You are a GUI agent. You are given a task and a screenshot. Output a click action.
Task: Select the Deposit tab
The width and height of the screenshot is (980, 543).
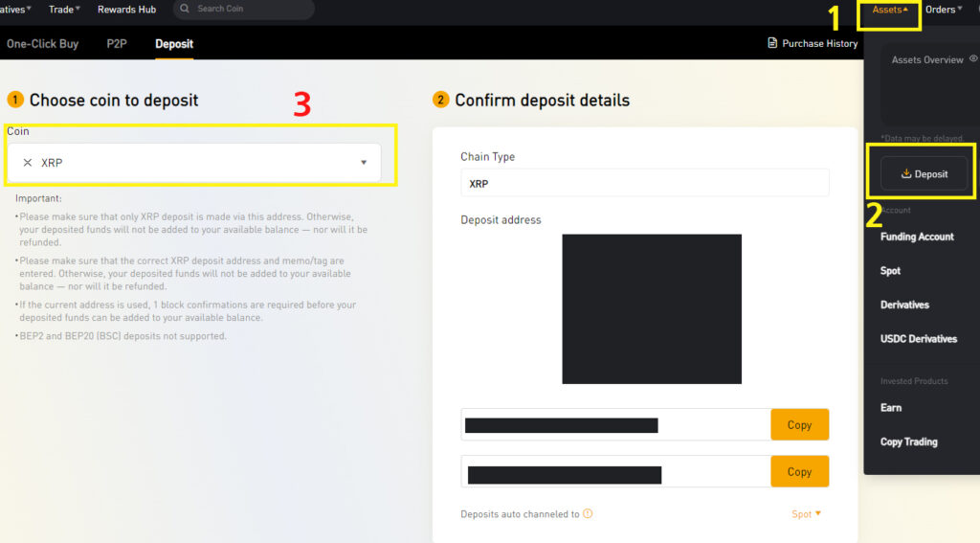click(x=174, y=44)
